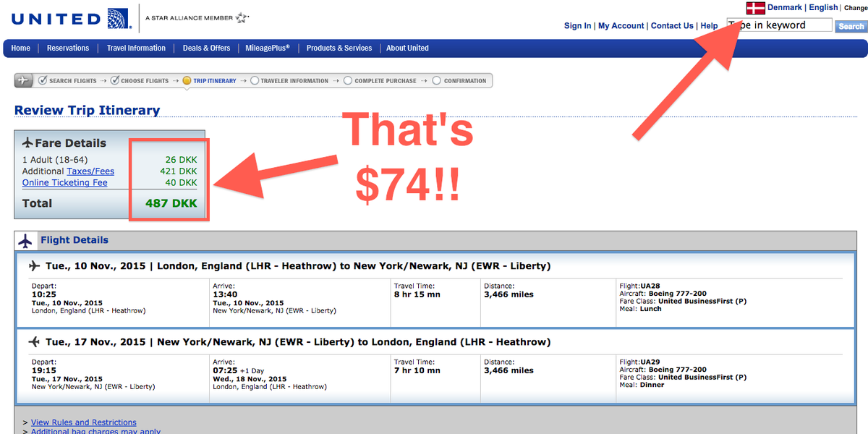Image resolution: width=868 pixels, height=434 pixels.
Task: Open View Rules and Restrictions link
Action: [83, 422]
